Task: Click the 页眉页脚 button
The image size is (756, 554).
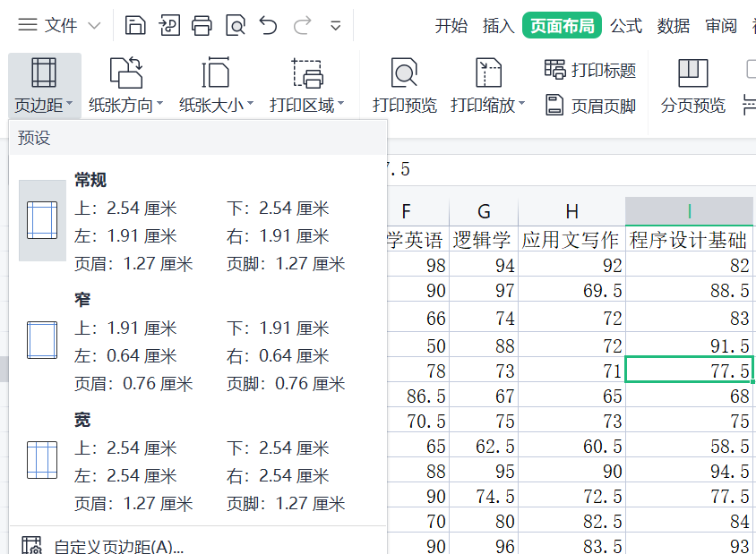Action: (590, 106)
